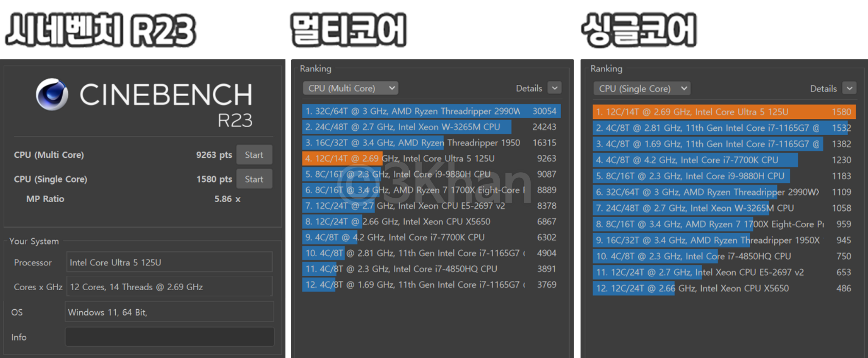Select single core row i7-1165G7 1.69 GHz 1382

pos(724,144)
